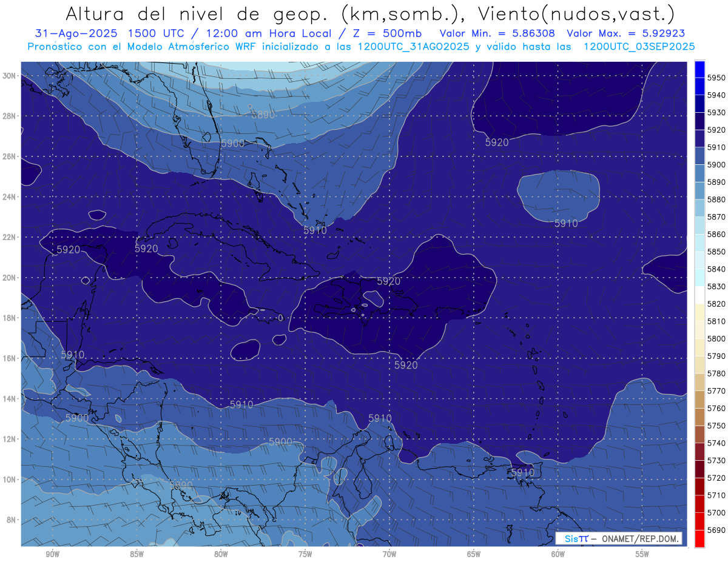
Task: Click legend value 5750
Action: click(716, 426)
